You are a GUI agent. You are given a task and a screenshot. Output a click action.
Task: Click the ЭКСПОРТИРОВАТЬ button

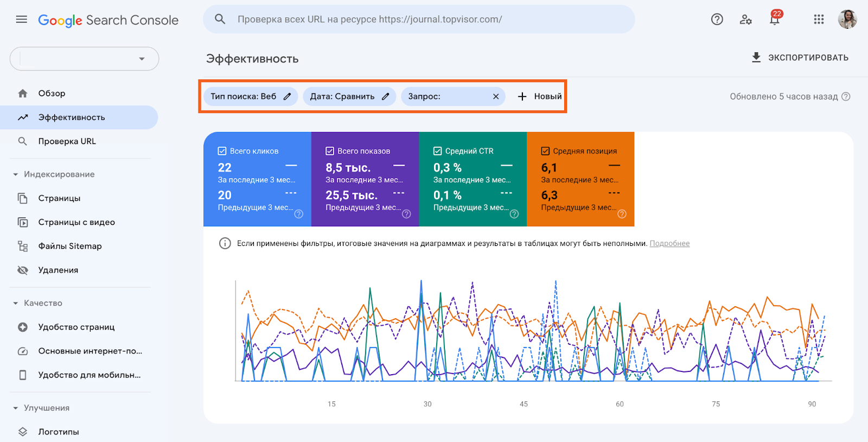coord(800,58)
